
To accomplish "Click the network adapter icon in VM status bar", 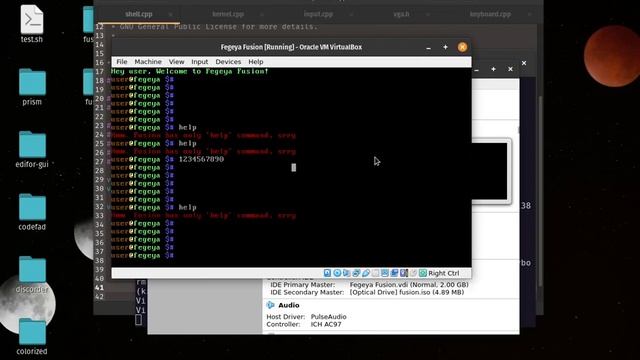I will pos(356,273).
